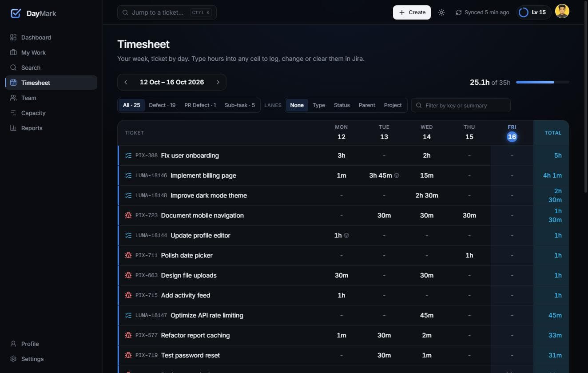Select the All · 25 filter

coord(131,105)
